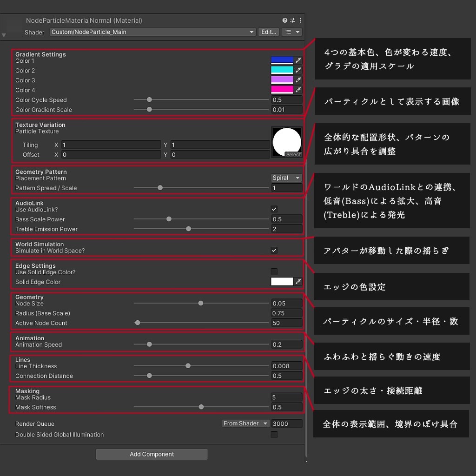Enable Double Sided Global Illumination
The image size is (476, 476).
coord(274,435)
